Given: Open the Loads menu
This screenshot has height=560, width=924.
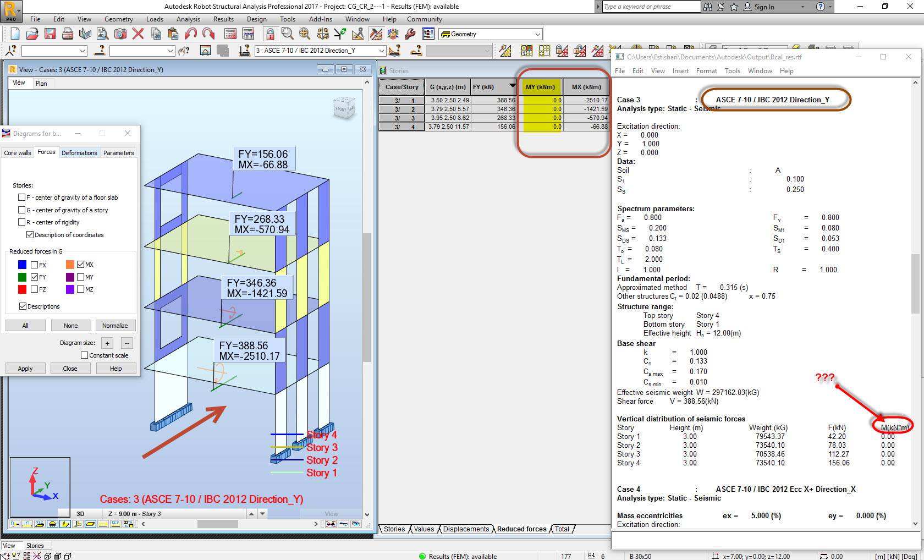Looking at the screenshot, I should pyautogui.click(x=155, y=19).
